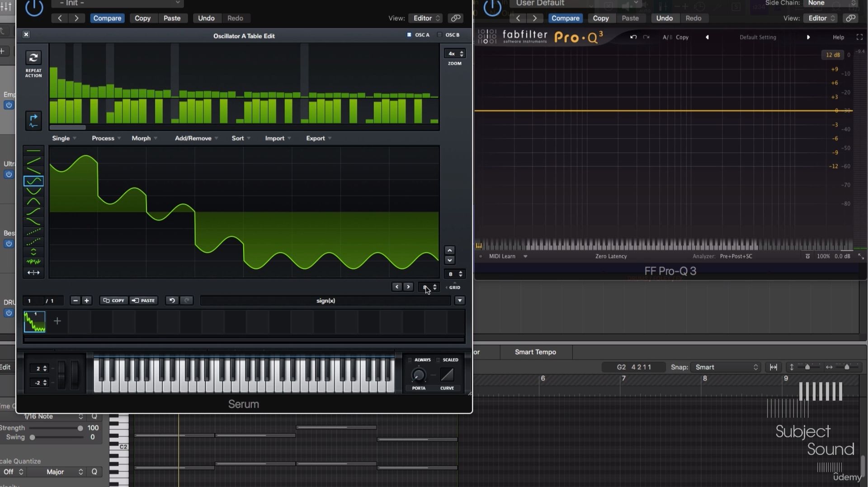Image resolution: width=868 pixels, height=487 pixels.
Task: Click the send-to-oscillator arrow icon
Action: click(33, 121)
